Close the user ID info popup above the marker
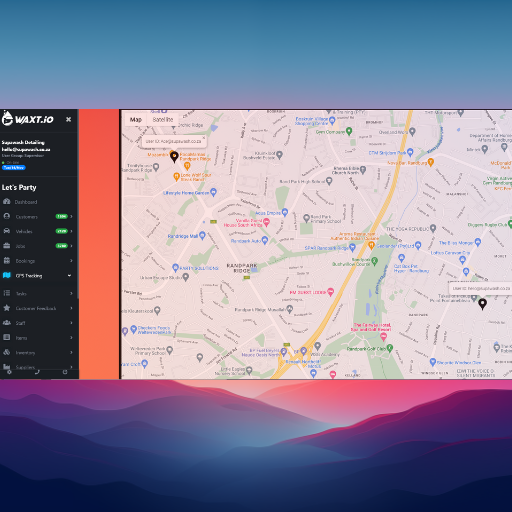The height and width of the screenshot is (512, 512). click(204, 138)
